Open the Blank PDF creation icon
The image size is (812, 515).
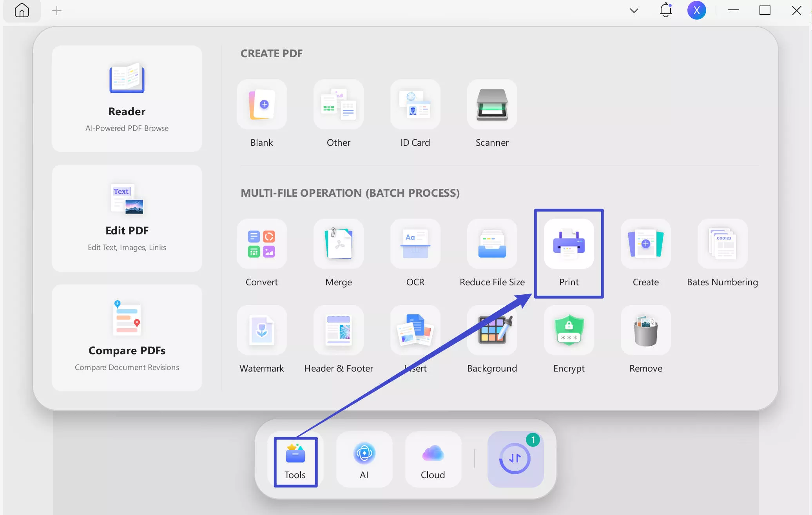[262, 105]
